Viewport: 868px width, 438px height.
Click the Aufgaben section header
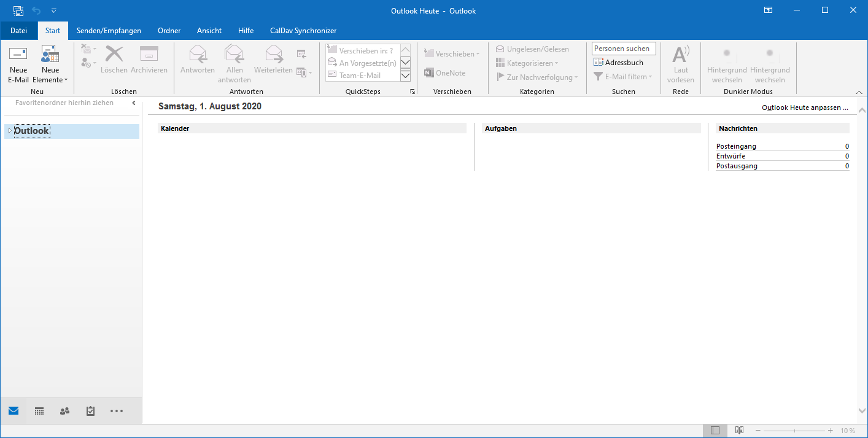click(592, 128)
